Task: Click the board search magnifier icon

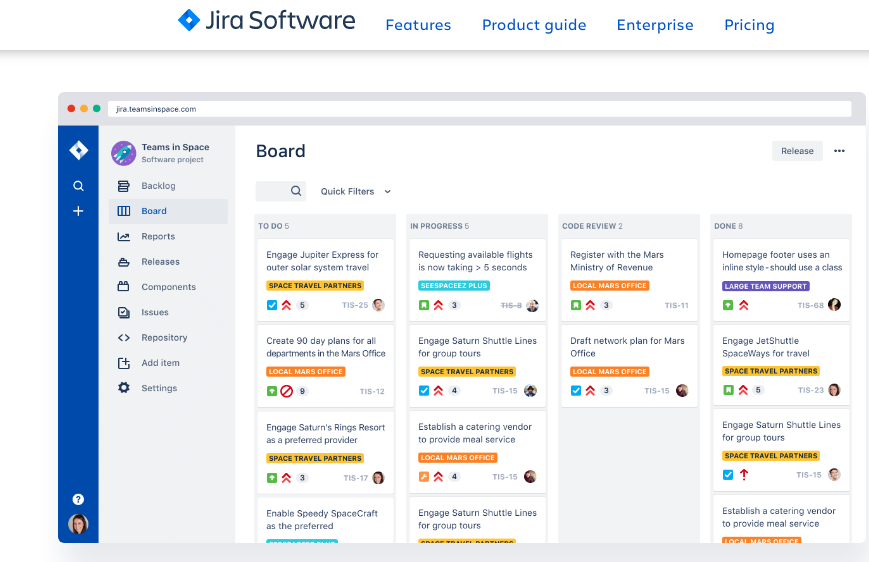Action: 296,191
